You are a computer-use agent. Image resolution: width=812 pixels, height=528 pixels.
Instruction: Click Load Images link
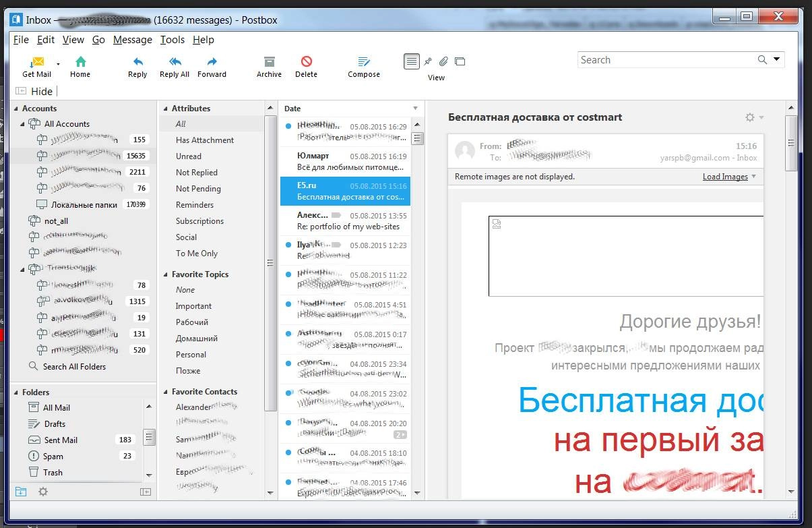pos(725,177)
